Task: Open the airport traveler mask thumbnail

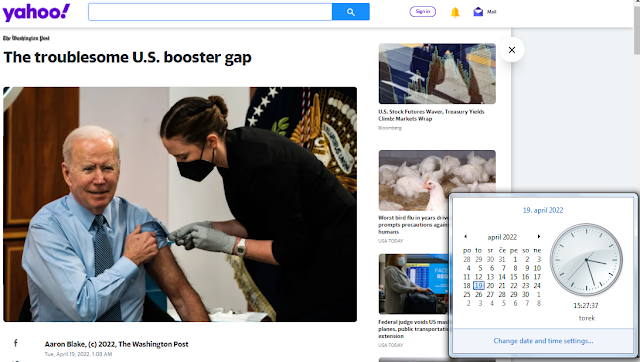Action: pyautogui.click(x=413, y=284)
